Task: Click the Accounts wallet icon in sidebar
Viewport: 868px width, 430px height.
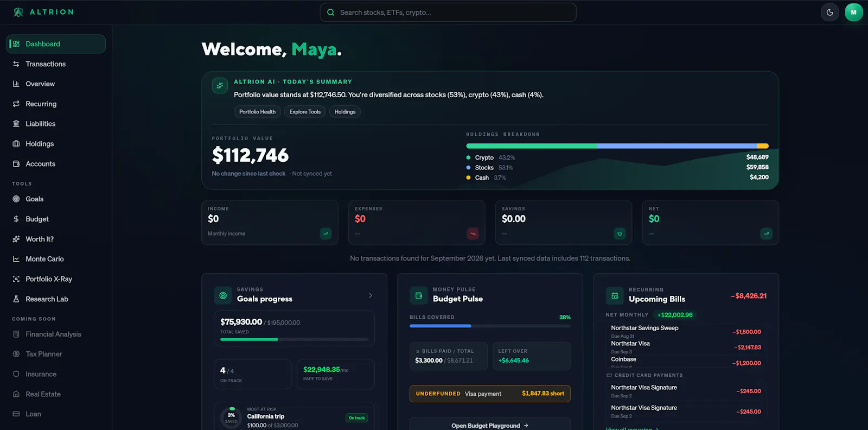Action: [16, 164]
